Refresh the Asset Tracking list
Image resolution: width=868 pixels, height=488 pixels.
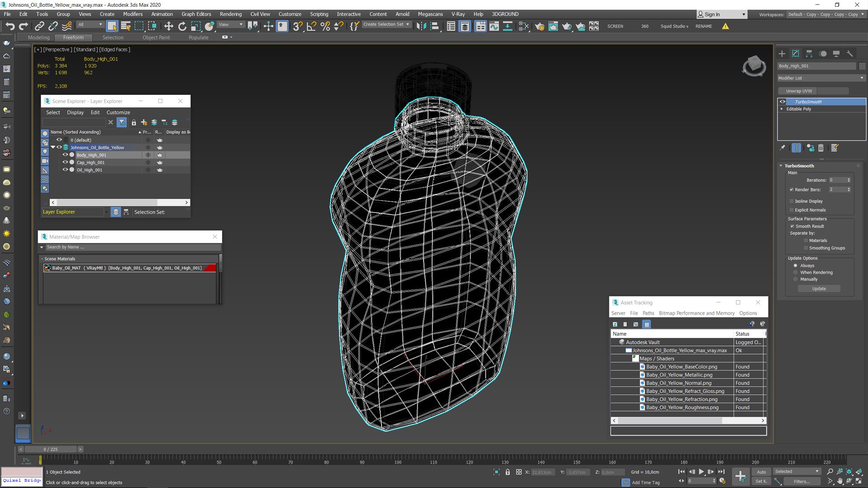615,324
